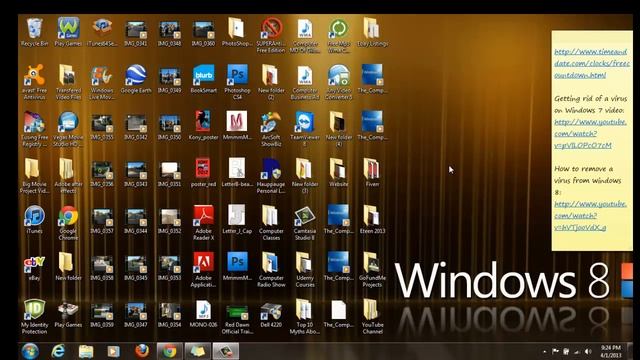This screenshot has width=640, height=360.
Task: Open Transfered Video Files folder
Action: click(68, 82)
